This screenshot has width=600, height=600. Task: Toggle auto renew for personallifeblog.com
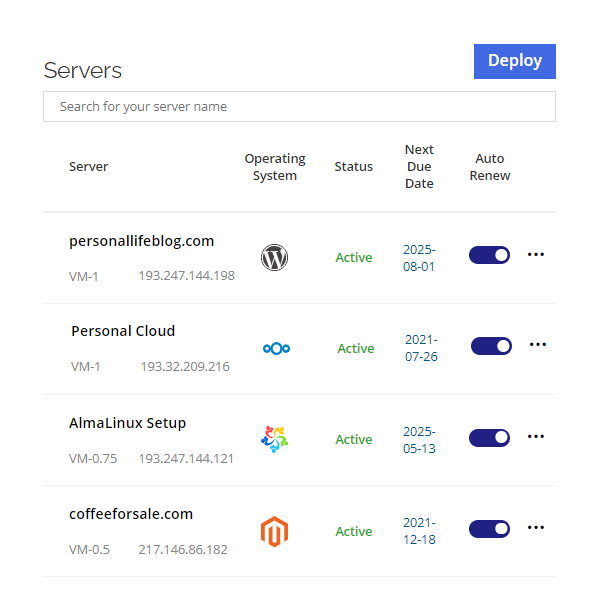pos(490,255)
